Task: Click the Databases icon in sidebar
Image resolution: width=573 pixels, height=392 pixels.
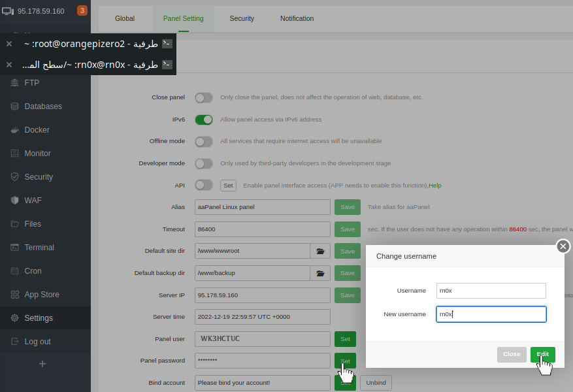Action: (14, 106)
